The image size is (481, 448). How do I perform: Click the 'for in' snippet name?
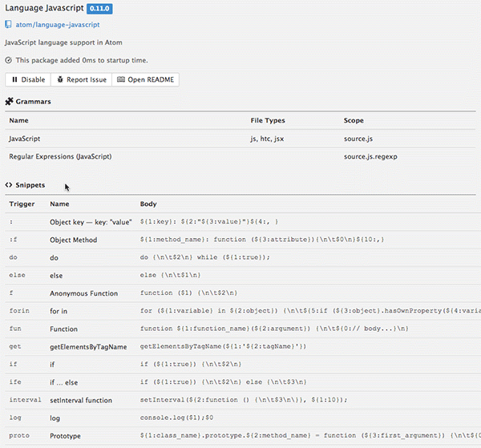coord(59,311)
